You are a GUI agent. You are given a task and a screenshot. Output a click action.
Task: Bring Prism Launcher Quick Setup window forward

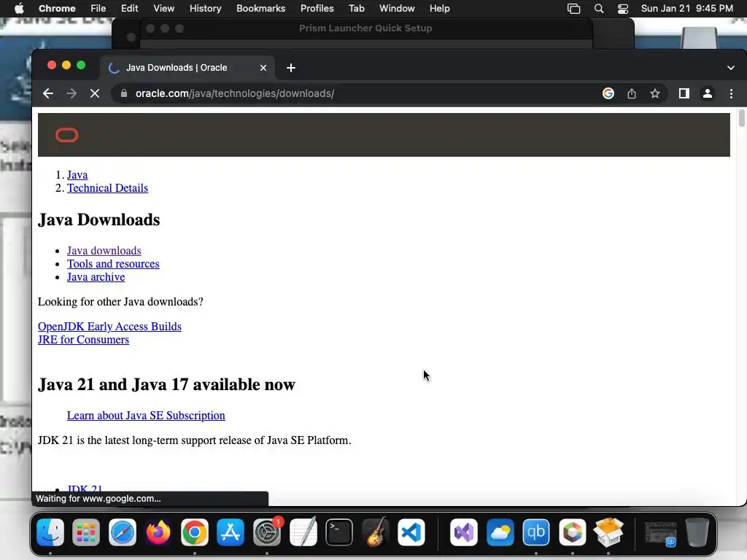[x=365, y=28]
